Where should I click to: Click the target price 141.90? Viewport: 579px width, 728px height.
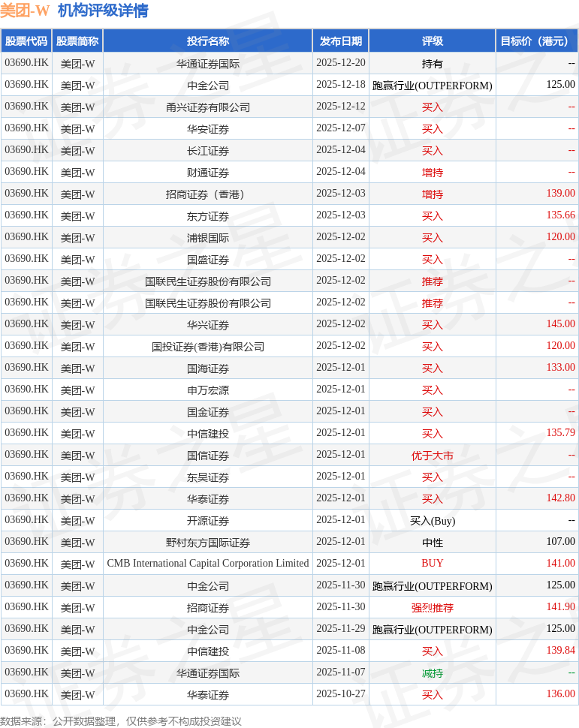(560, 607)
